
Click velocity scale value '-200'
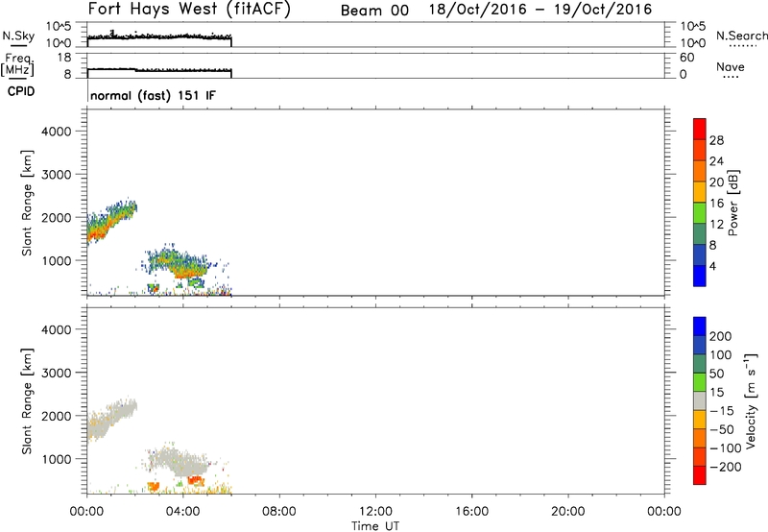pos(726,467)
